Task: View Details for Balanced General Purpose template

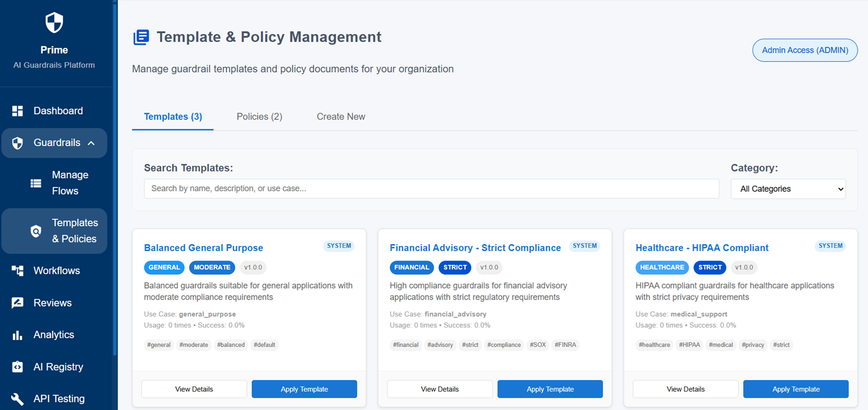Action: 194,389
